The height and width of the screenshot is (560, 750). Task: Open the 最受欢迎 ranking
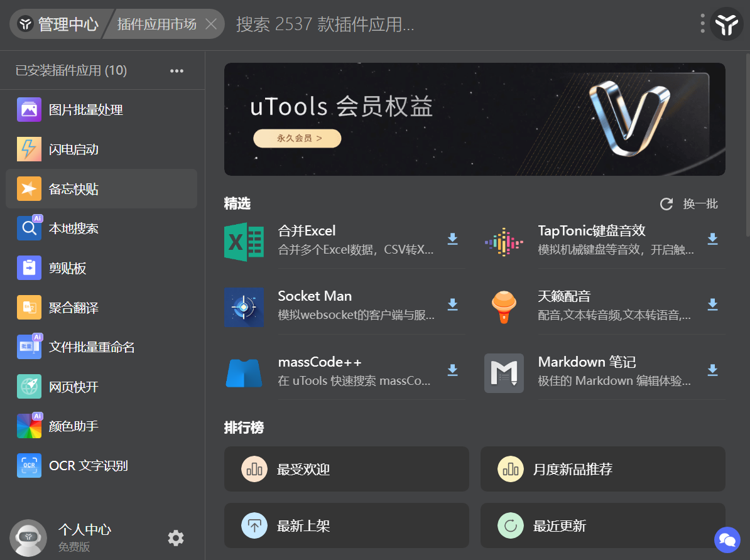pyautogui.click(x=346, y=469)
